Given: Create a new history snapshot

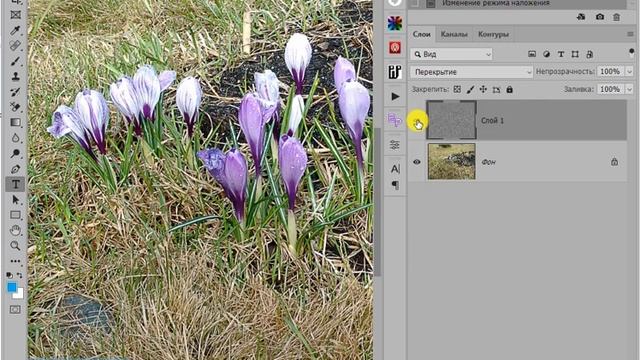Looking at the screenshot, I should (600, 17).
